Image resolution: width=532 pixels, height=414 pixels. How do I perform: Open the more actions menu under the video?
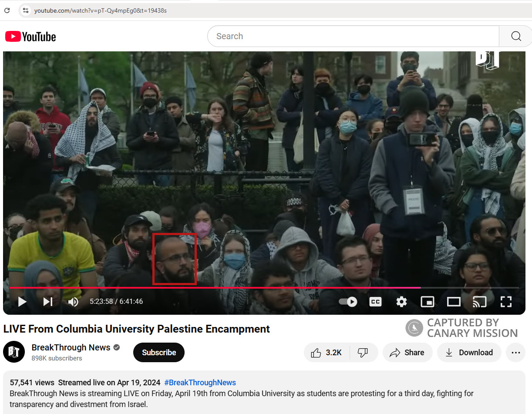pos(515,352)
